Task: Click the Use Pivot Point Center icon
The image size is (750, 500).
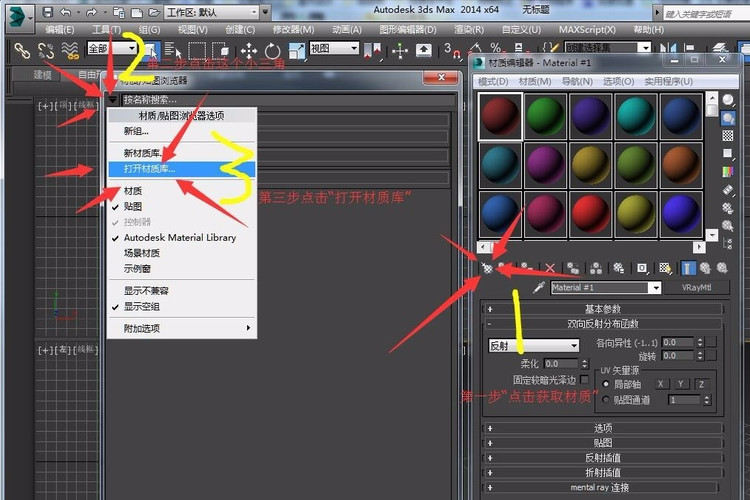Action: pyautogui.click(x=373, y=50)
